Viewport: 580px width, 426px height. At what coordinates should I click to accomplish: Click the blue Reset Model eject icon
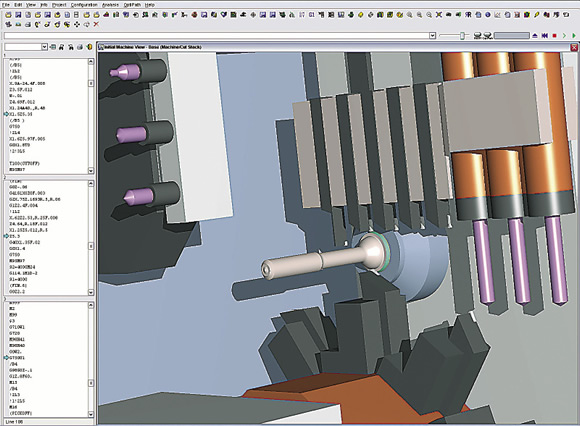pyautogui.click(x=535, y=36)
